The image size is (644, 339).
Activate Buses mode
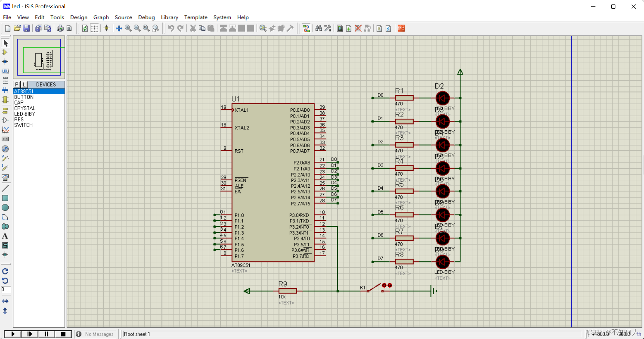coord(5,90)
